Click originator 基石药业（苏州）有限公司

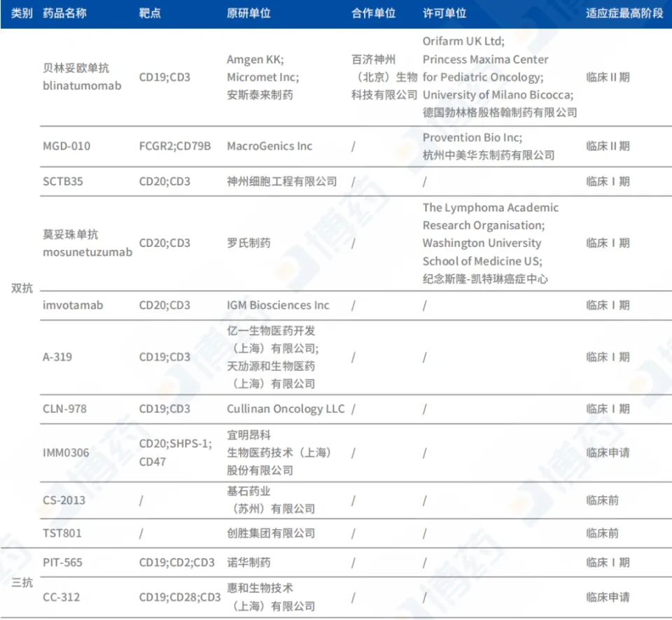click(x=271, y=500)
